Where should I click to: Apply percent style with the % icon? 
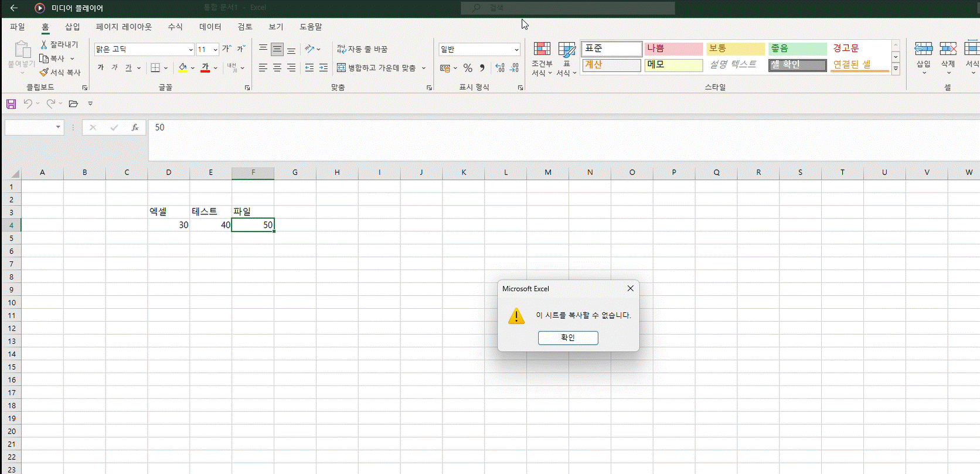click(468, 68)
